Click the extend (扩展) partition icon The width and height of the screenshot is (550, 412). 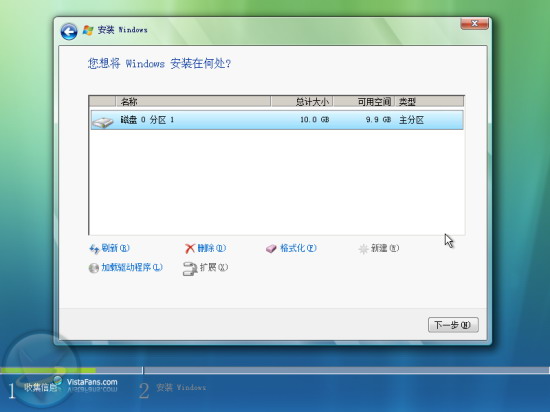tap(190, 269)
